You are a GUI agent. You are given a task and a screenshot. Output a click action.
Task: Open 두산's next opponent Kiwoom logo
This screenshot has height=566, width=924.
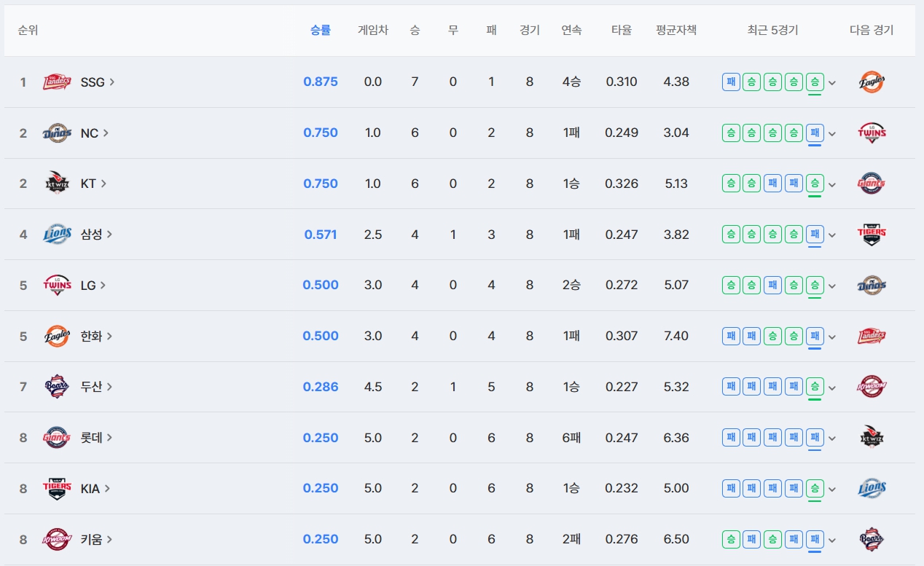pyautogui.click(x=872, y=387)
